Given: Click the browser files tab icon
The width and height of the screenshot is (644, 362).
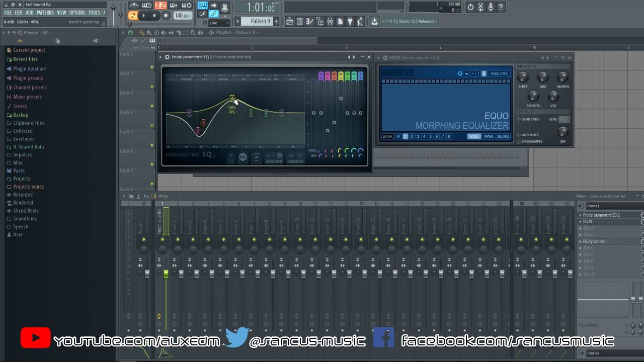Looking at the screenshot, I should point(58,41).
